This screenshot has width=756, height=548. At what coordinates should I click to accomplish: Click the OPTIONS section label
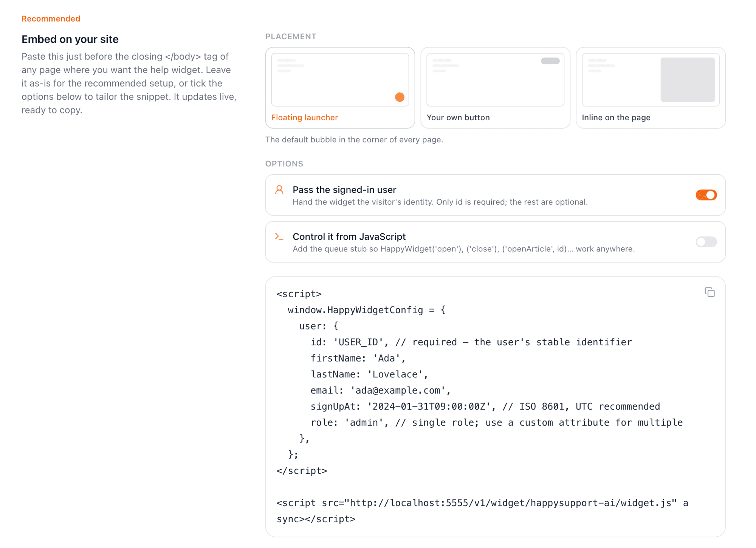[284, 164]
